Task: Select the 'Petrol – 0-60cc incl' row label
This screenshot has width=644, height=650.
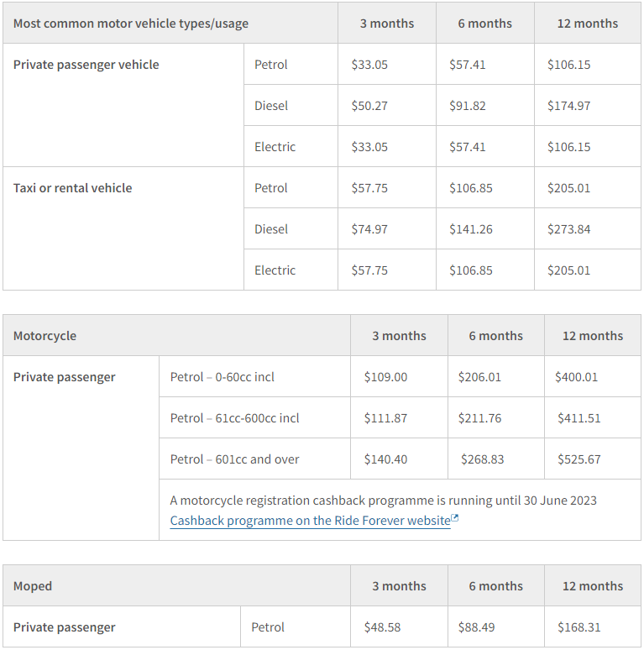Action: pyautogui.click(x=222, y=377)
